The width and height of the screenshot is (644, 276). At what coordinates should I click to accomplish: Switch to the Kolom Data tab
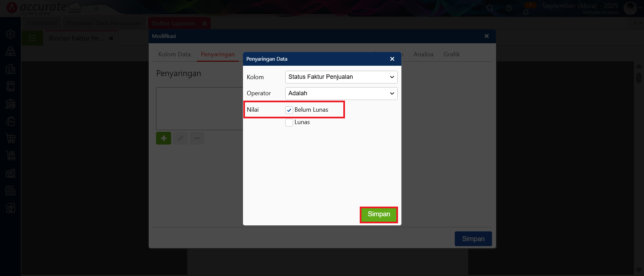174,54
